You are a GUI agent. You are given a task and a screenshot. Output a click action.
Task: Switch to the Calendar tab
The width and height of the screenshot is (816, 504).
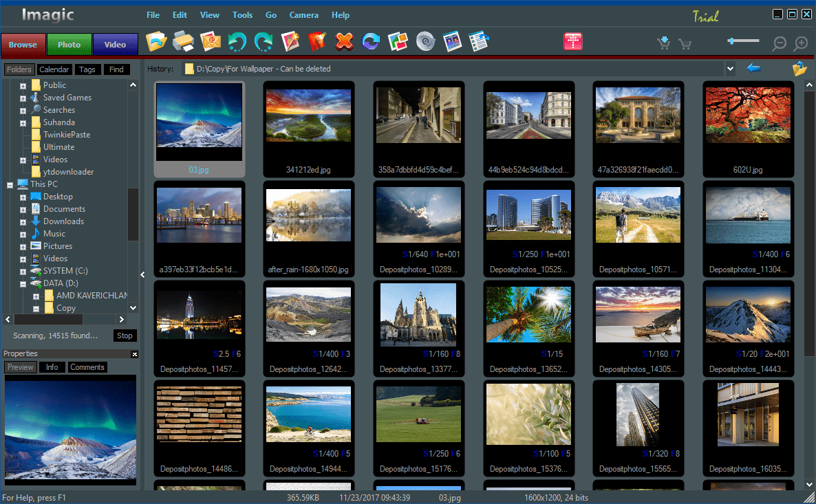tap(54, 69)
